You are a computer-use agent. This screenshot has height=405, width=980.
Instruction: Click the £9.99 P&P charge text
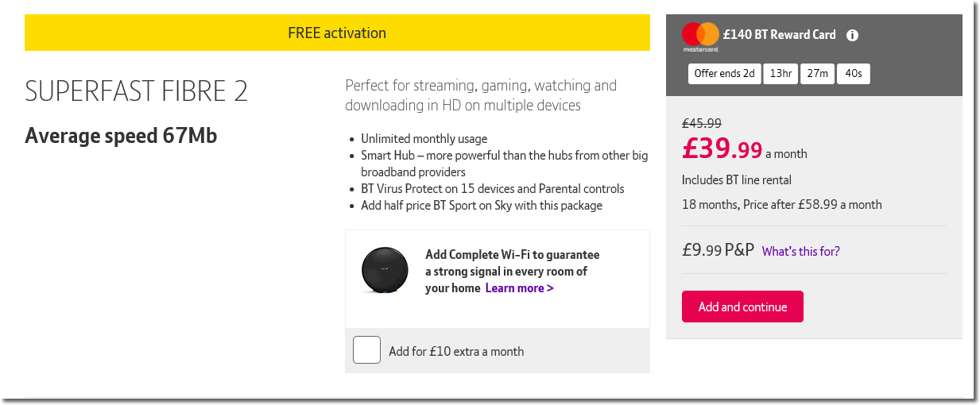(718, 250)
